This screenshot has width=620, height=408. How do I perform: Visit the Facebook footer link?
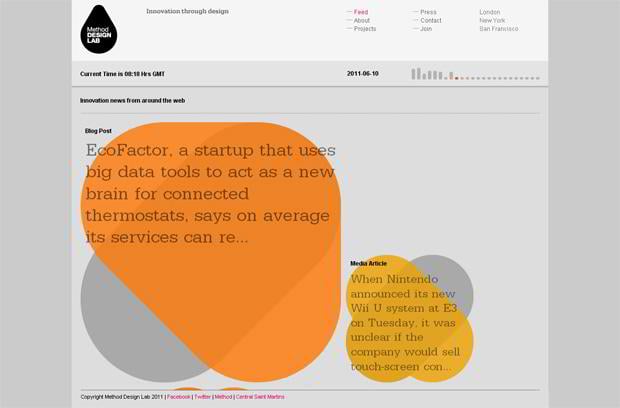pyautogui.click(x=179, y=397)
